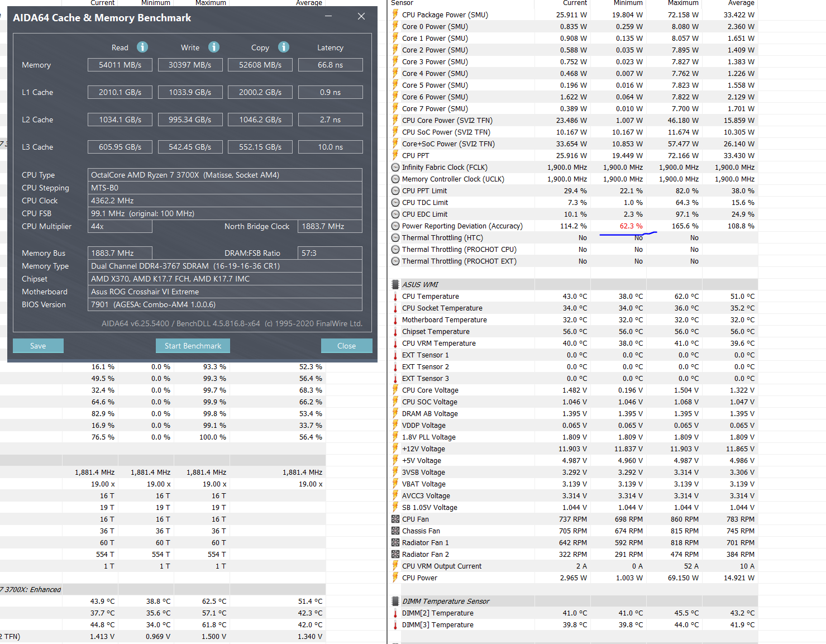Click the Copy info icon
The image size is (826, 644).
(x=284, y=47)
